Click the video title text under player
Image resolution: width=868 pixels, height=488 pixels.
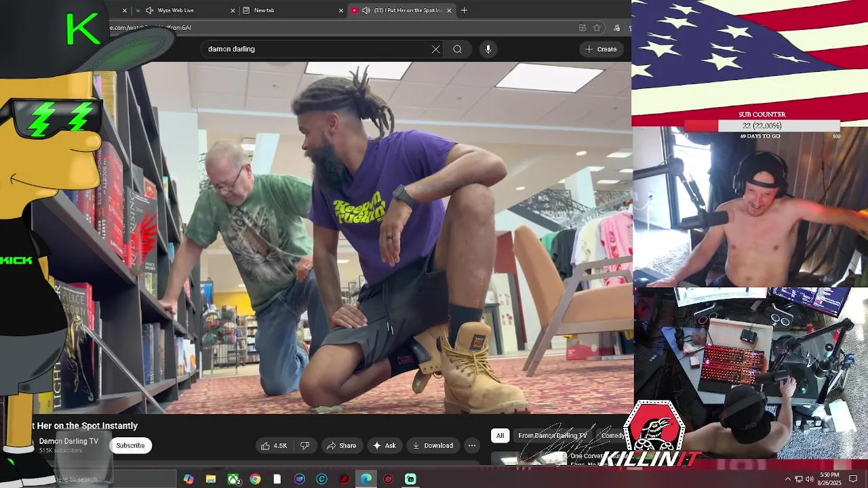tap(85, 426)
